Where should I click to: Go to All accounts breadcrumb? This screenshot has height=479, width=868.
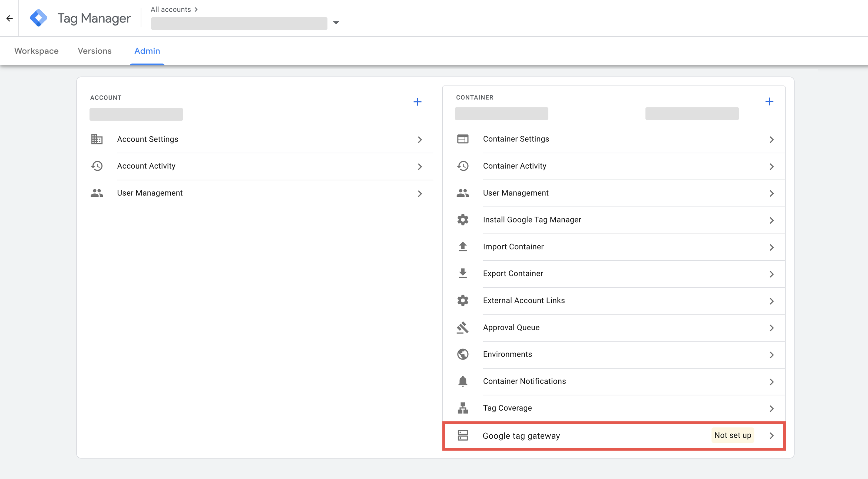[x=171, y=9]
